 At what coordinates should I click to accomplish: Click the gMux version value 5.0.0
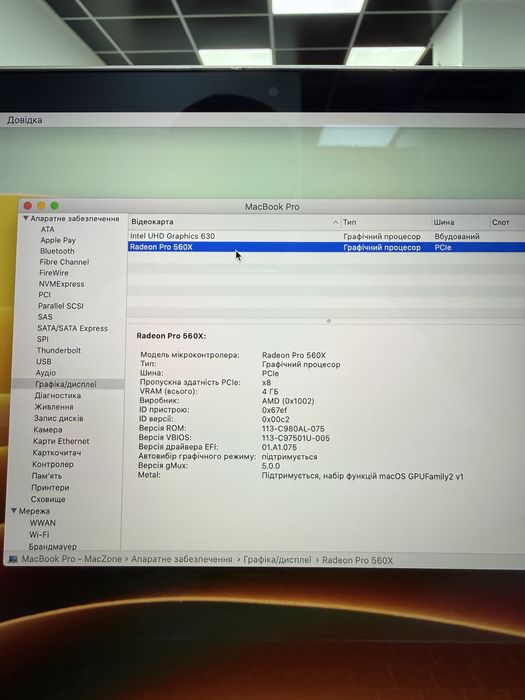tap(271, 466)
